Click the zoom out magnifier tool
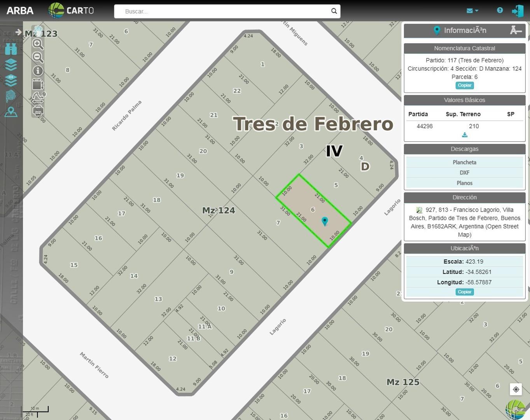The width and height of the screenshot is (530, 420). coord(38,58)
